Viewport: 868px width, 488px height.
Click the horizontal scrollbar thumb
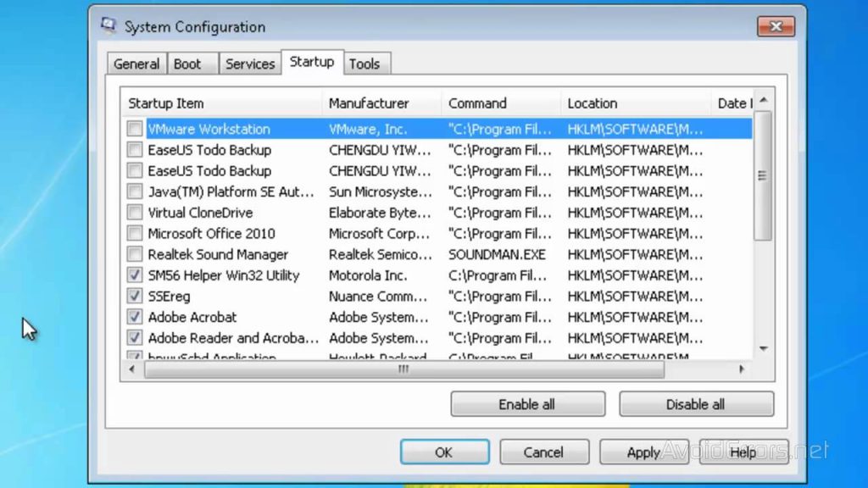(x=404, y=369)
